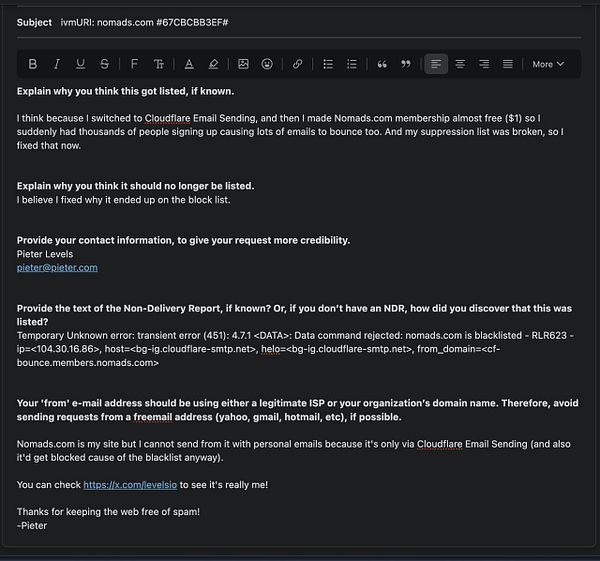
Task: Insert an image
Action: pyautogui.click(x=243, y=64)
